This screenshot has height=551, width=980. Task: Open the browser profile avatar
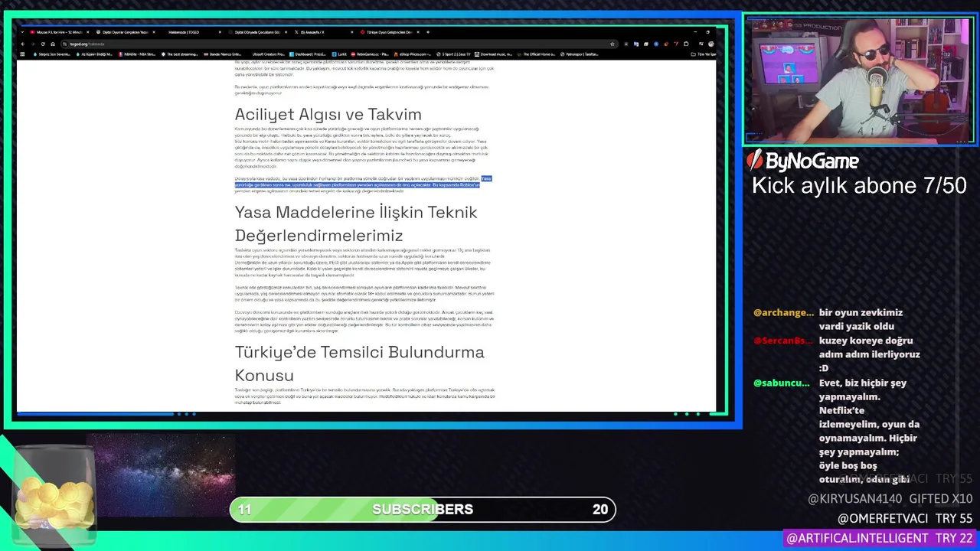pos(710,44)
